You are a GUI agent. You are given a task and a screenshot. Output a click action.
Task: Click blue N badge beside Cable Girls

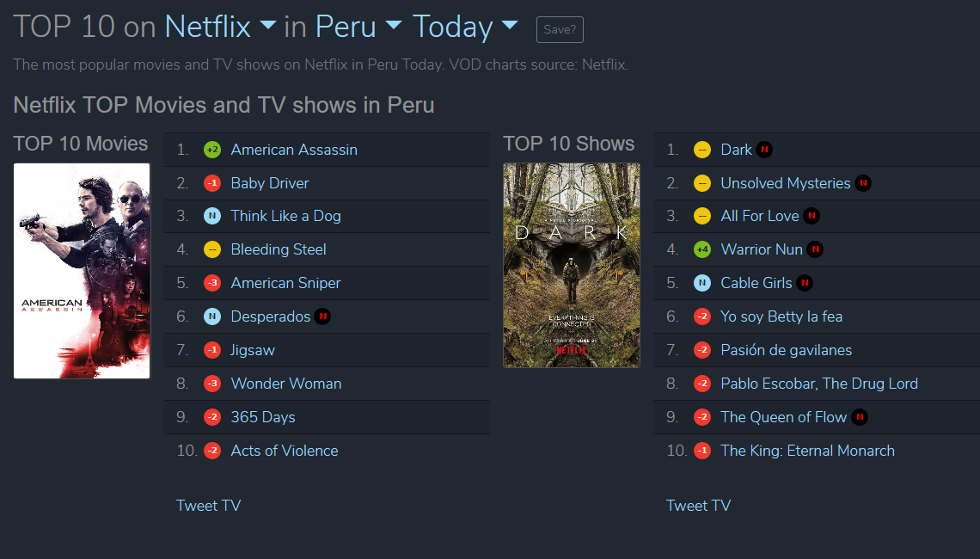coord(702,283)
